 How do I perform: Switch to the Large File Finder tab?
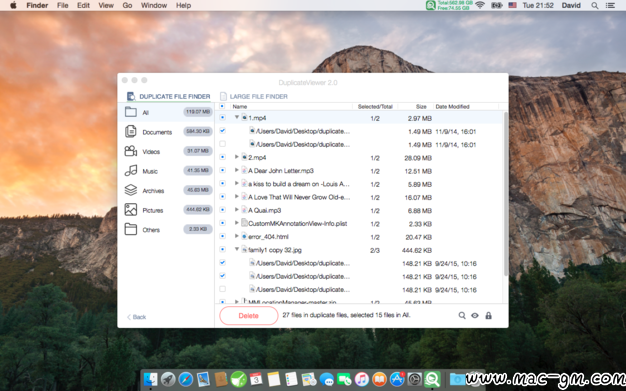click(x=254, y=96)
